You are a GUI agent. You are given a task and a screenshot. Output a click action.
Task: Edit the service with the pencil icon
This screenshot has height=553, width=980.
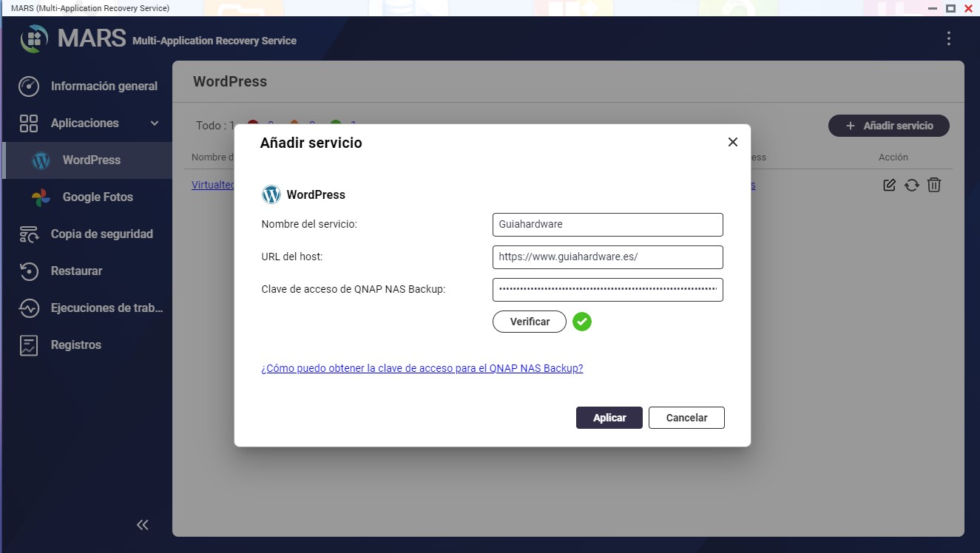890,185
